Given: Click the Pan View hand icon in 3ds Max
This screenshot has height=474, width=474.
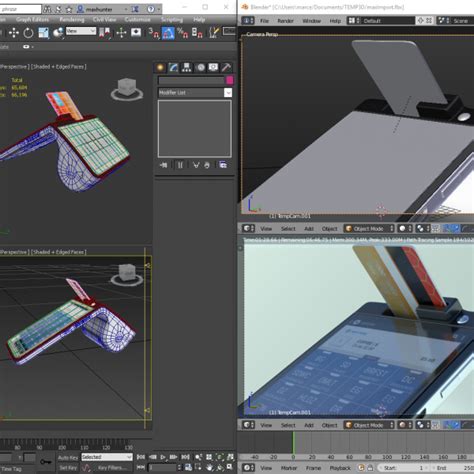Looking at the screenshot, I should 209,468.
